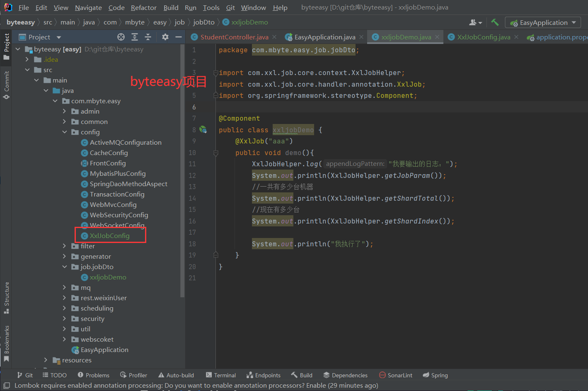Image resolution: width=588 pixels, height=391 pixels.
Task: Select EasyApplication class in project tree
Action: tap(104, 350)
